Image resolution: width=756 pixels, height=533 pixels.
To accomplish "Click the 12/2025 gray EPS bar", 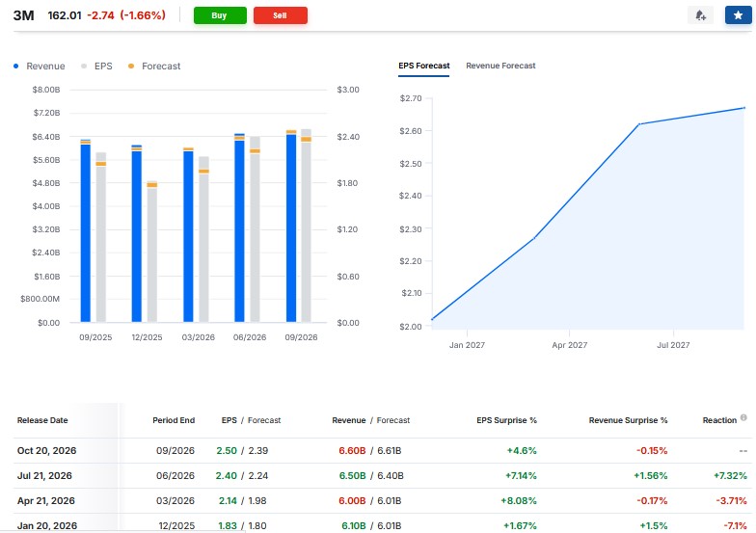I will coord(152,252).
